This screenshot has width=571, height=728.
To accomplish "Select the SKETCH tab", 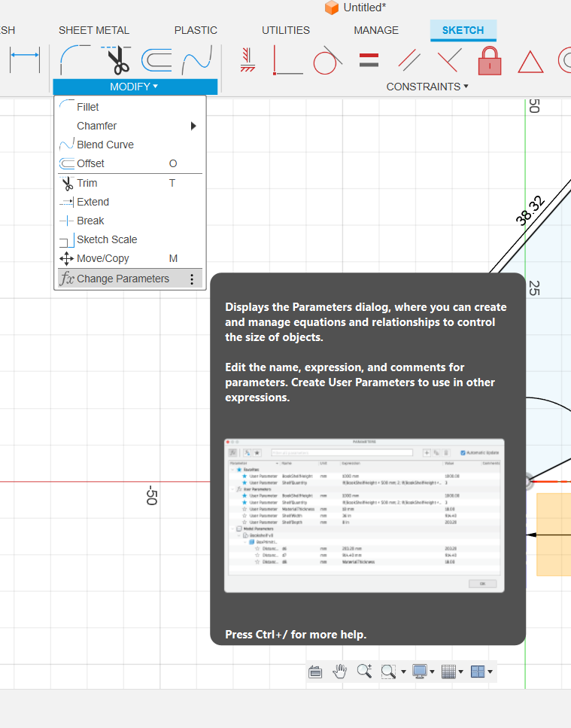I will 463,30.
